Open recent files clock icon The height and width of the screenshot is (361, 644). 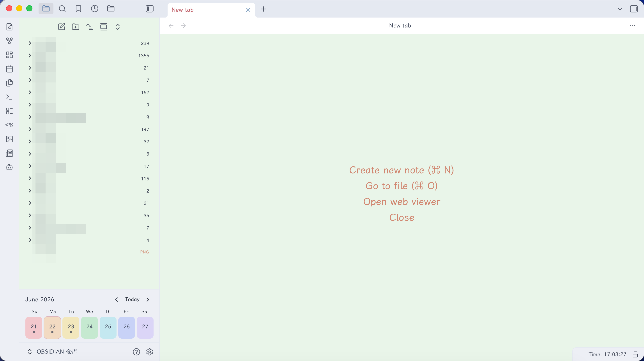(x=94, y=9)
